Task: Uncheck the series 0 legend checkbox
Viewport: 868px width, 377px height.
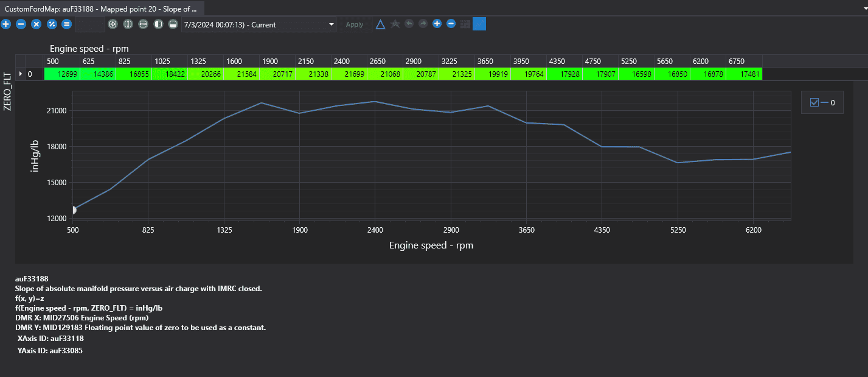Action: point(815,103)
